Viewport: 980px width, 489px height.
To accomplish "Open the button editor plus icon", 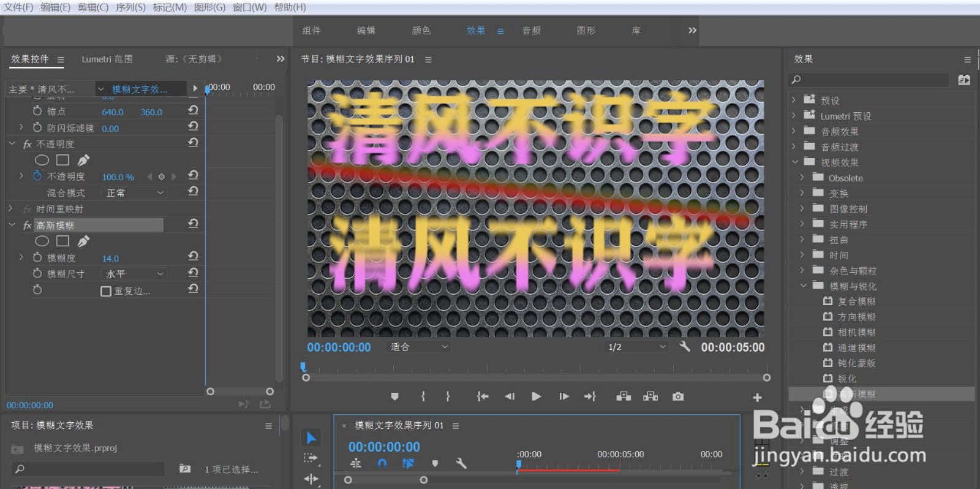I will coord(757,398).
